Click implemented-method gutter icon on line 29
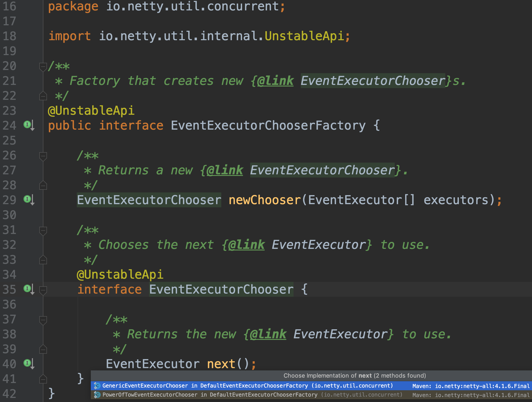 (27, 199)
